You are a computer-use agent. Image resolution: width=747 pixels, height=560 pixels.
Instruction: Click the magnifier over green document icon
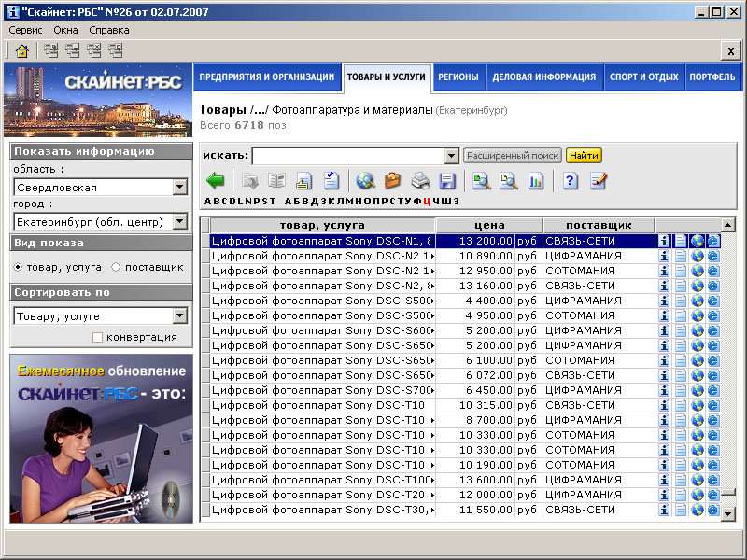[481, 181]
